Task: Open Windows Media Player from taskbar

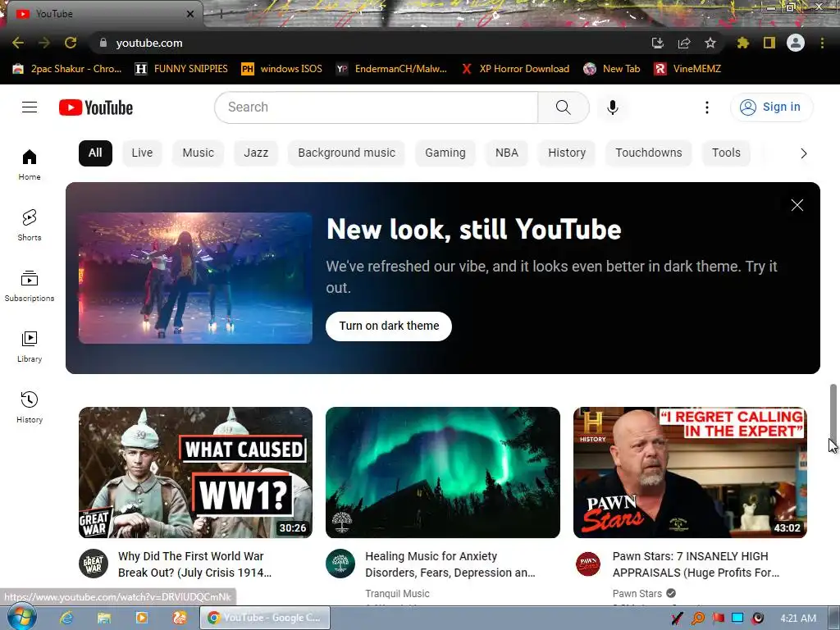Action: pos(141,618)
